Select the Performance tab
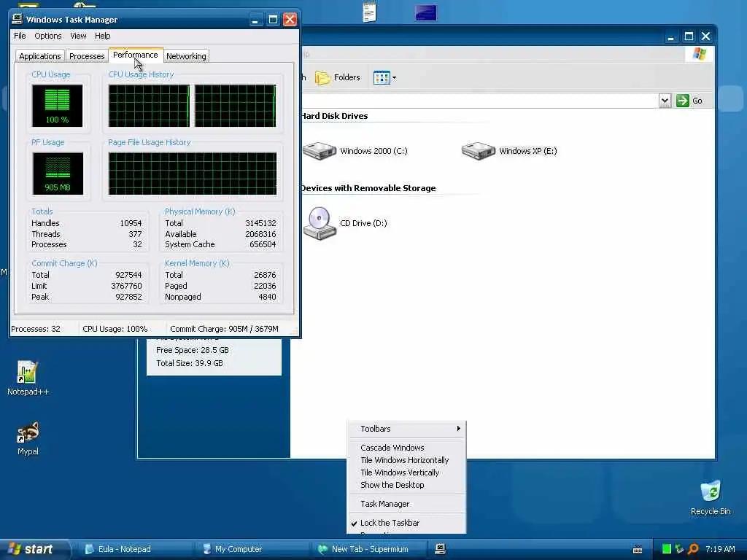The image size is (747, 560). (135, 55)
